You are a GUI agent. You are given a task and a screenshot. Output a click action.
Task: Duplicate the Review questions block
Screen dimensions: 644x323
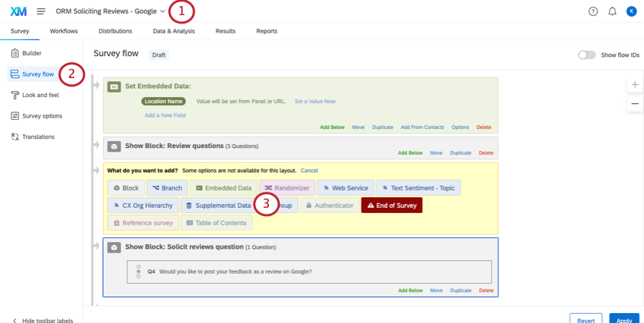tap(461, 153)
